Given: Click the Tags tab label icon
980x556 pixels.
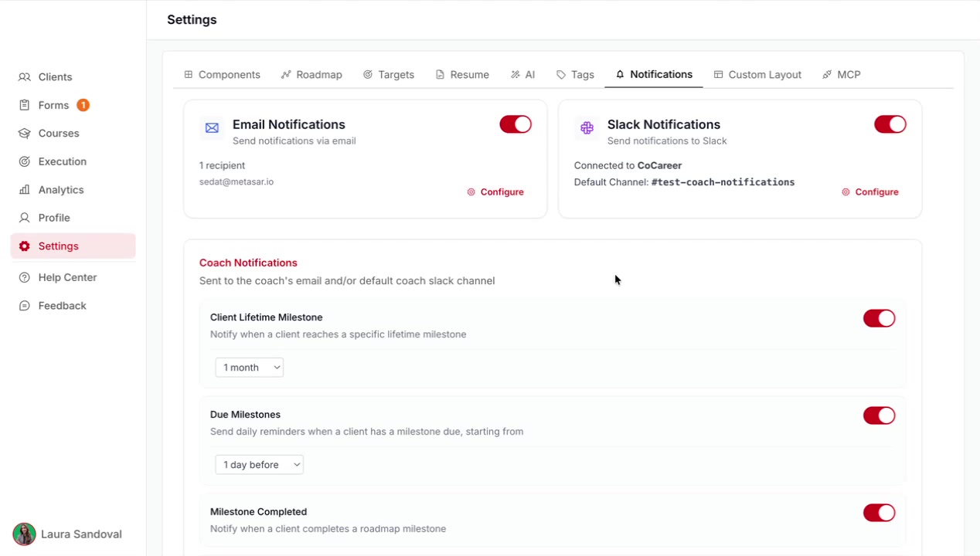Looking at the screenshot, I should coord(561,75).
